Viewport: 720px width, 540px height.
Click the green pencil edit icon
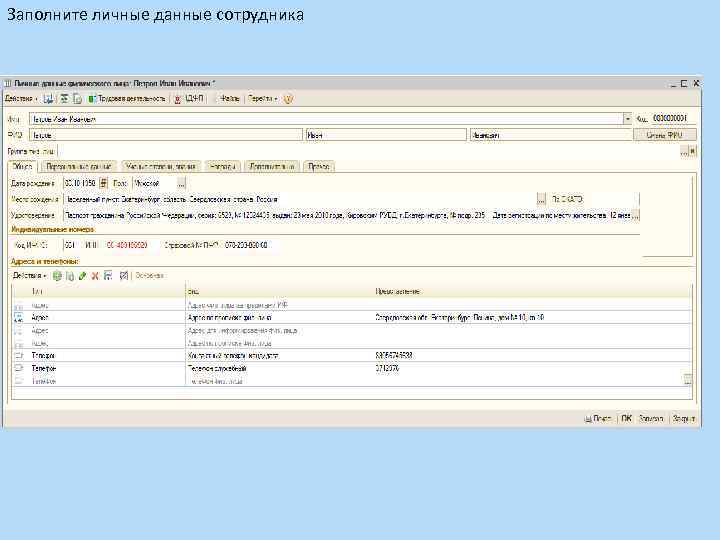click(83, 276)
